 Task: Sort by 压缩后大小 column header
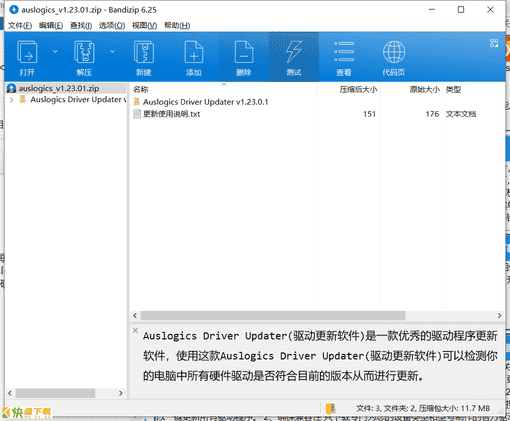tap(358, 89)
